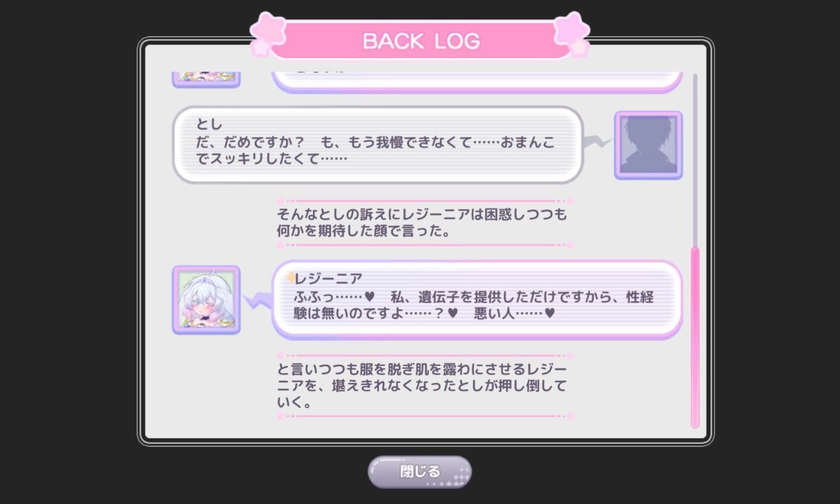Click the BACK LOG title banner
Viewport: 840px width, 504px height.
[420, 41]
